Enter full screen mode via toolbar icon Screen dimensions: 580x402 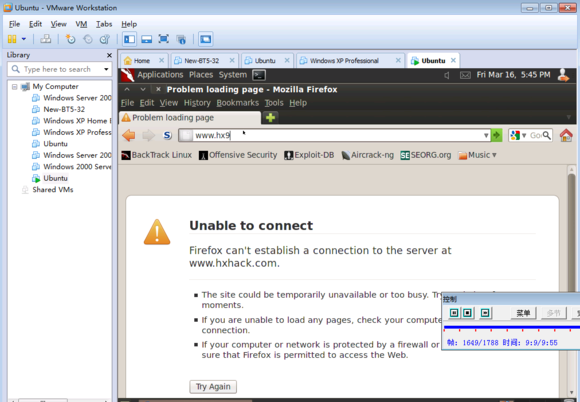(163, 39)
